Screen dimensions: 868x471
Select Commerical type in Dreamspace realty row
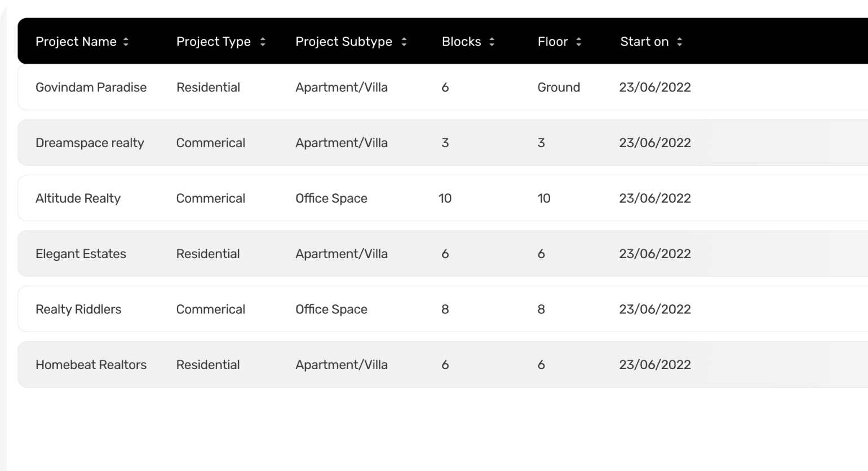click(211, 143)
